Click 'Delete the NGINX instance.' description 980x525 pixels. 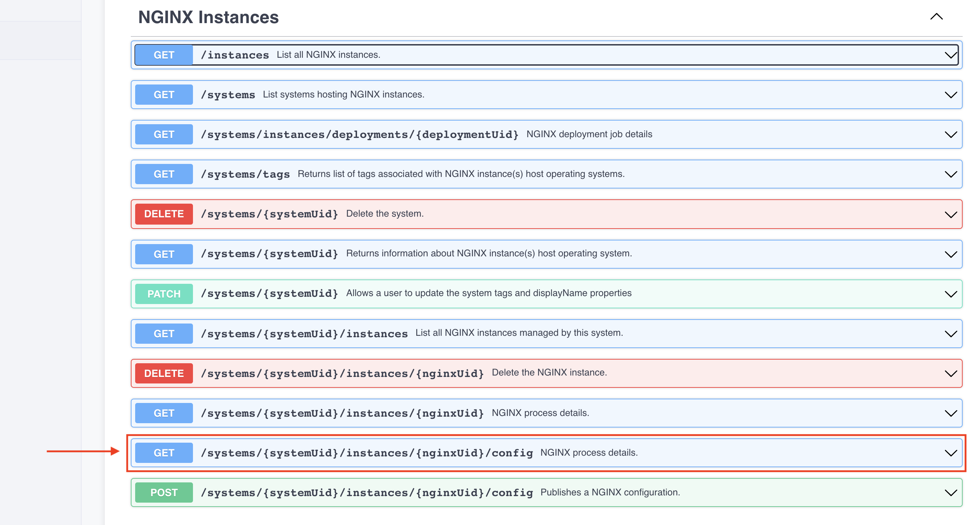click(549, 373)
